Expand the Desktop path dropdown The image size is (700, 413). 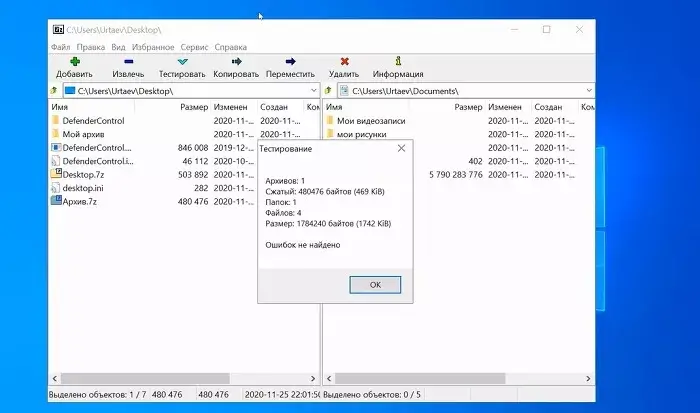point(312,91)
